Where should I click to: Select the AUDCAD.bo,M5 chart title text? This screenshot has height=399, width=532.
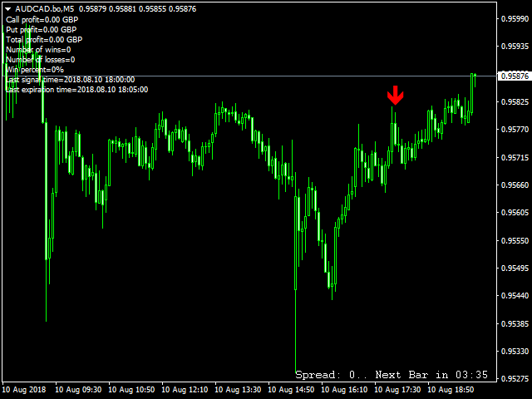click(x=44, y=9)
